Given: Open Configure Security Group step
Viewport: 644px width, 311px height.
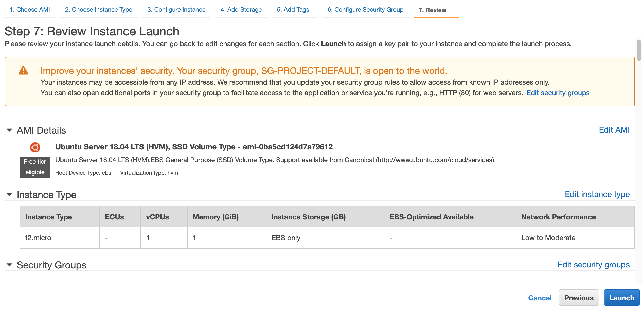Looking at the screenshot, I should pos(365,10).
